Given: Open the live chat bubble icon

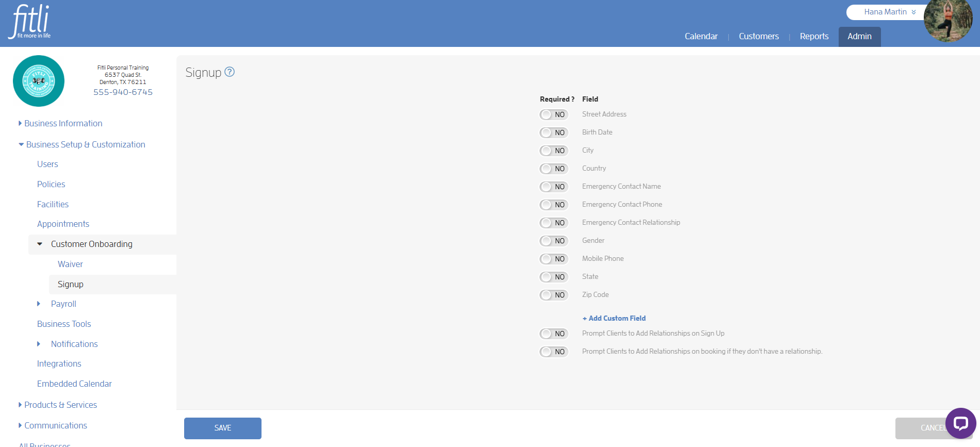Looking at the screenshot, I should coord(960,423).
